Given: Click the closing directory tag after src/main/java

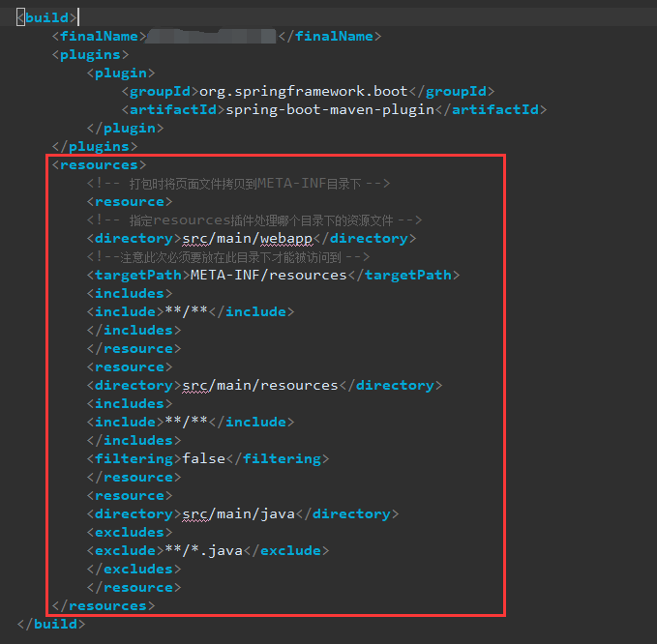Looking at the screenshot, I should click(x=347, y=513).
